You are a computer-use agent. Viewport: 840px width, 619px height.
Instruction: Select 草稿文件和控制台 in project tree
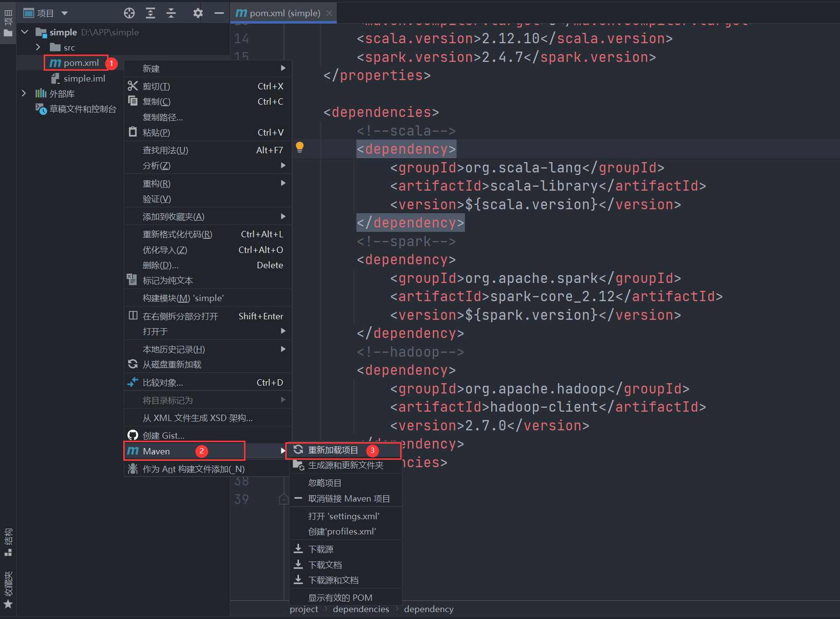pyautogui.click(x=76, y=109)
